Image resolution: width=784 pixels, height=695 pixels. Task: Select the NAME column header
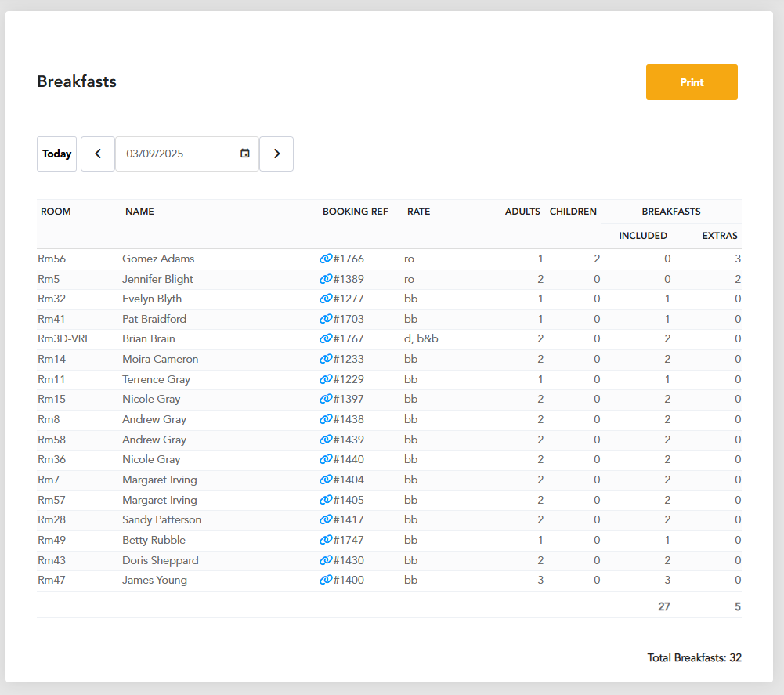click(x=139, y=211)
